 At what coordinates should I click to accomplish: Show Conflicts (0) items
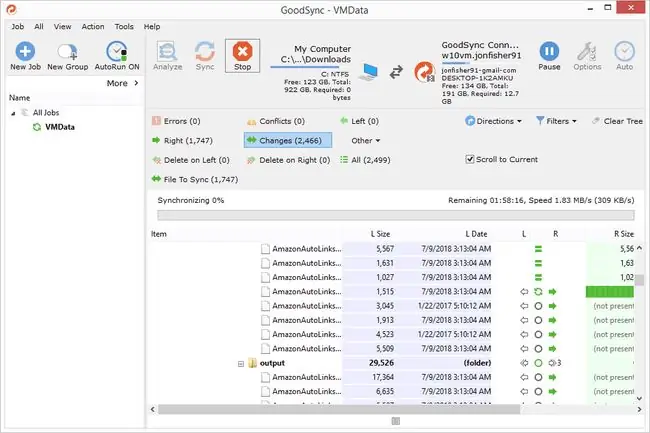click(276, 121)
